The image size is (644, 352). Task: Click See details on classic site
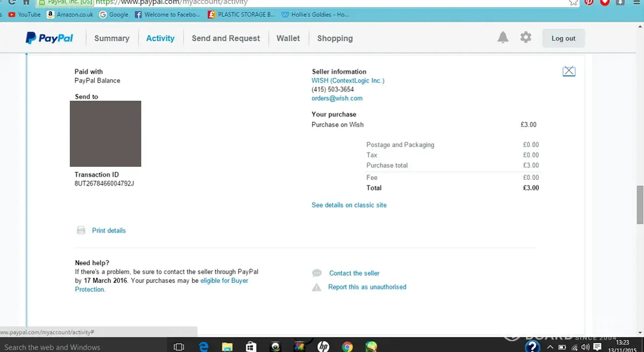pyautogui.click(x=349, y=205)
